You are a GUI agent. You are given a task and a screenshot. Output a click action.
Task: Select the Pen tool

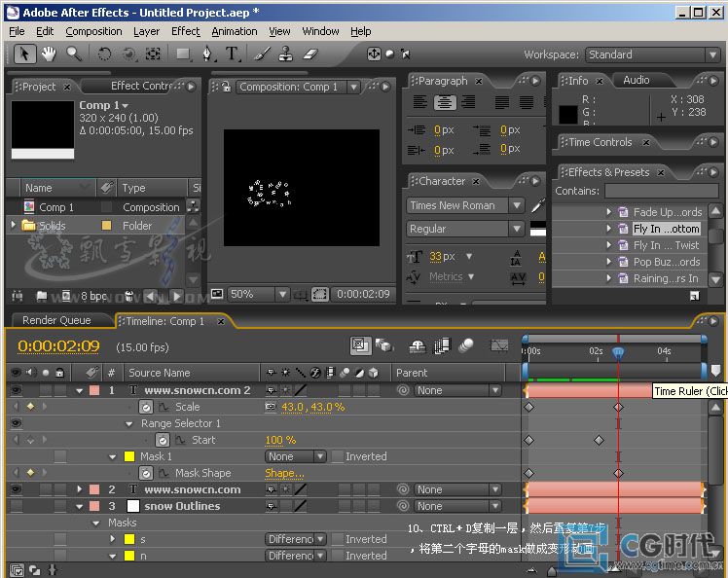[207, 54]
